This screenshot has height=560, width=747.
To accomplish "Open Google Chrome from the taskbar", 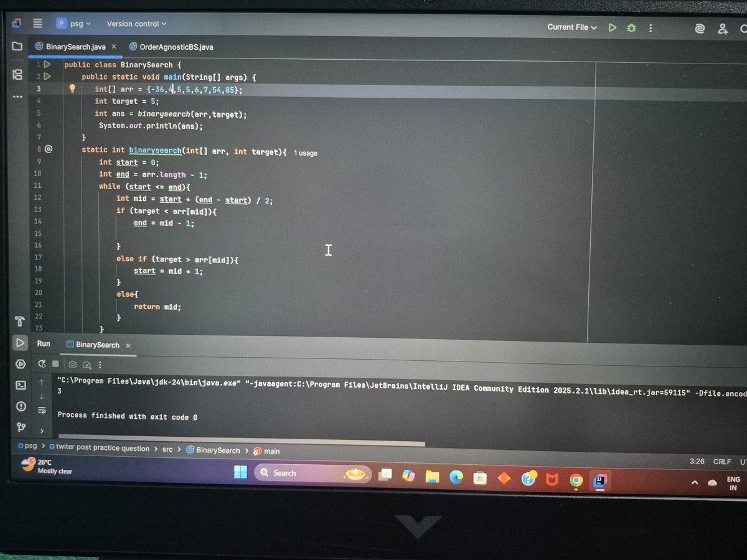I will click(x=576, y=480).
